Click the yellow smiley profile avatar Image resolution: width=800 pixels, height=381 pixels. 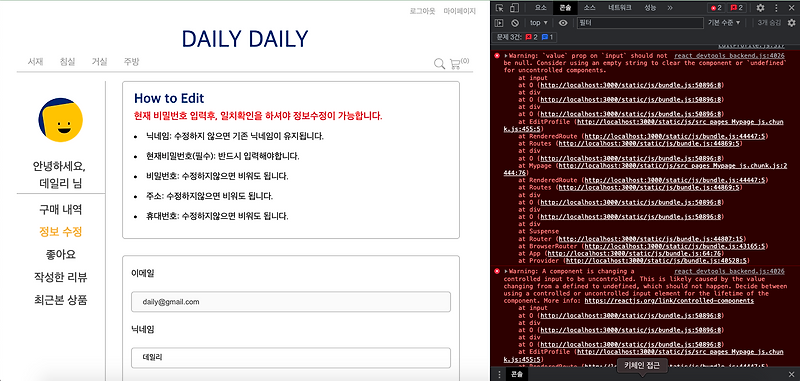pos(60,120)
